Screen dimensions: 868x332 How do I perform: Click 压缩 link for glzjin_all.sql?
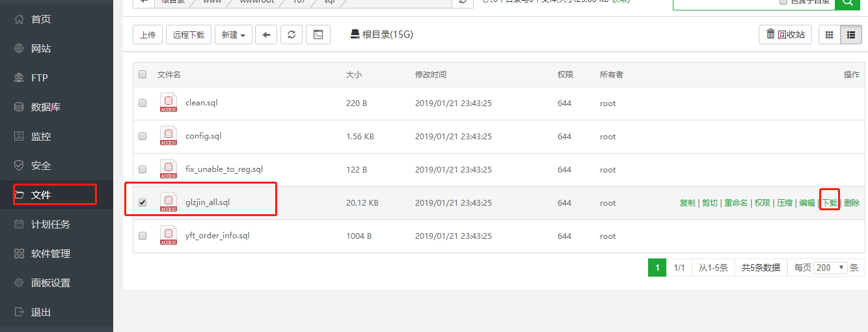(x=784, y=202)
